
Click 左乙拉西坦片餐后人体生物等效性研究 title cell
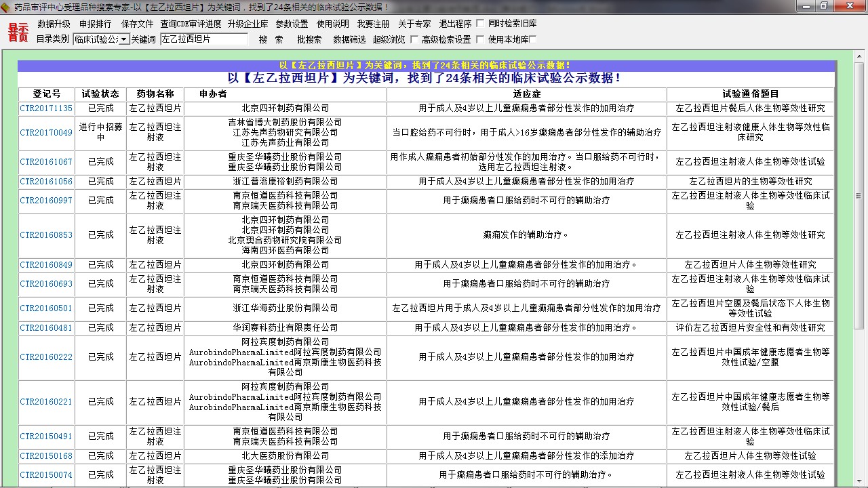pyautogui.click(x=751, y=108)
